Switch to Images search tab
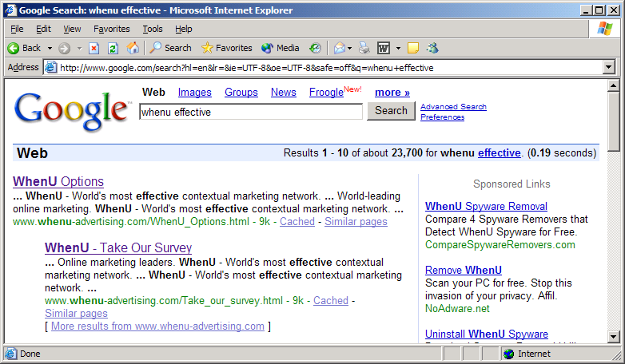Screen dimensions: 625x364 (x=194, y=92)
